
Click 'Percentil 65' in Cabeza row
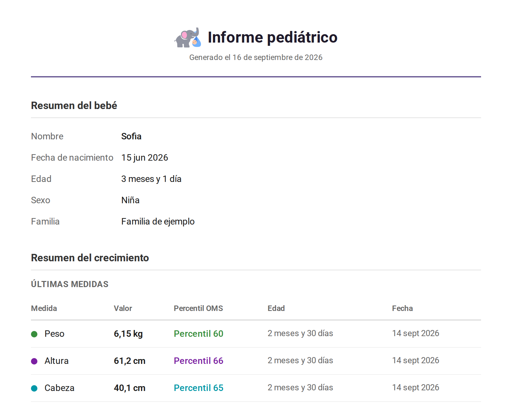(199, 388)
